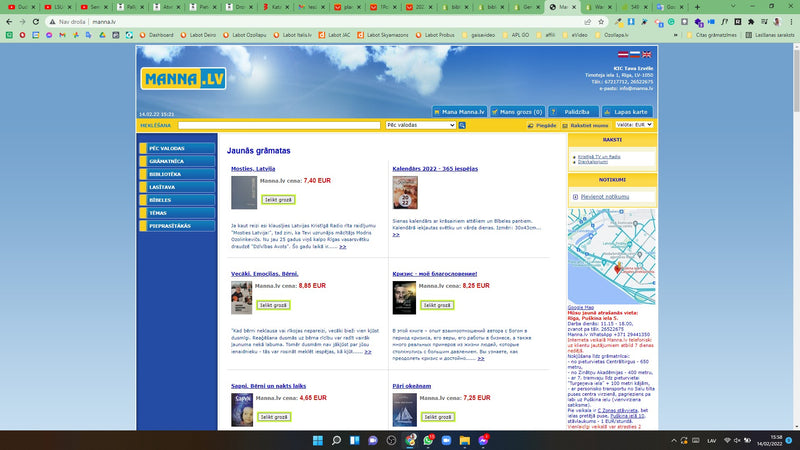Select Bibliotēka in sidebar menu
800x450 pixels.
(x=177, y=174)
